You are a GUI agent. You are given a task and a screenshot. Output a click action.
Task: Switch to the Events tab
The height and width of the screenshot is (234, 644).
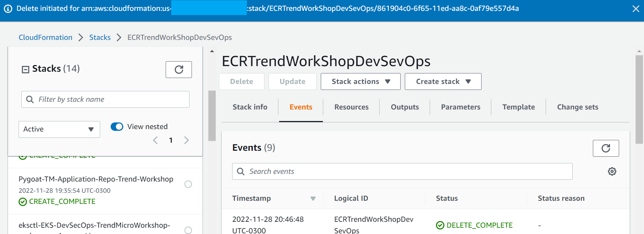(x=301, y=107)
